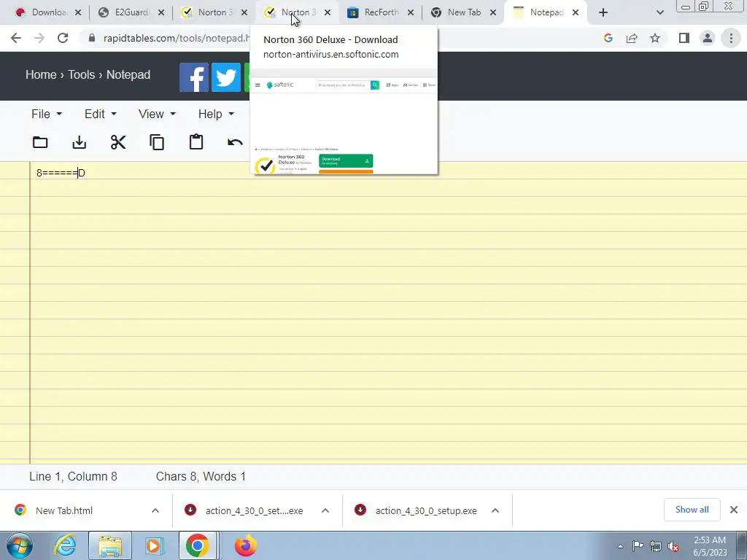Share this page using the share icon

coord(632,38)
